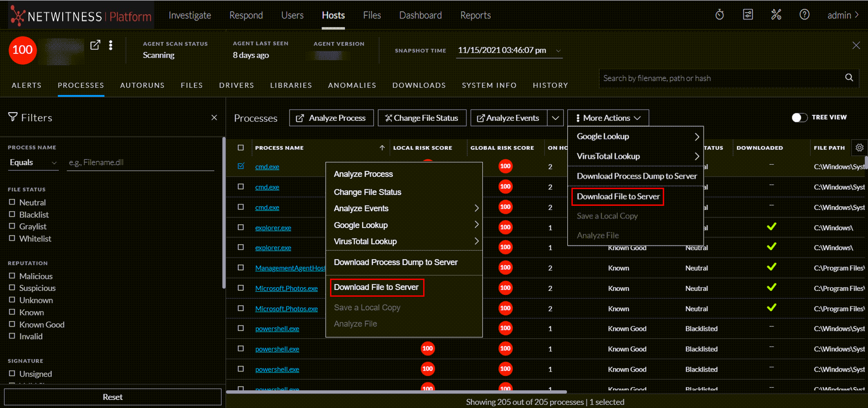868x408 pixels.
Task: Click the header preferences panel icon
Action: (748, 15)
